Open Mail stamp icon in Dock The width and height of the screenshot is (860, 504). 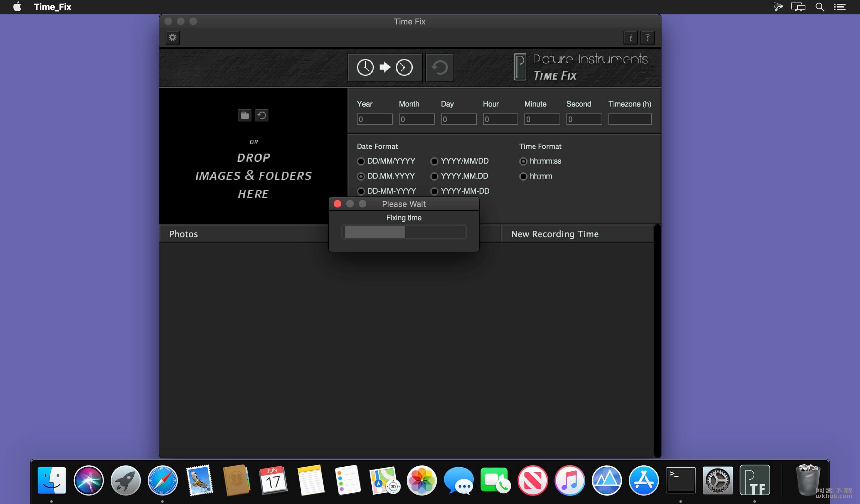click(200, 480)
